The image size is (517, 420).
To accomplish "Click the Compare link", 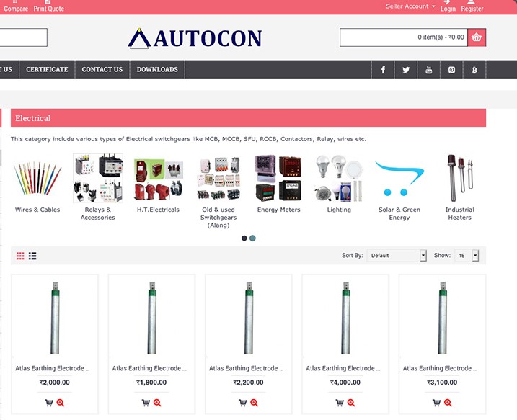I will 16,6.
